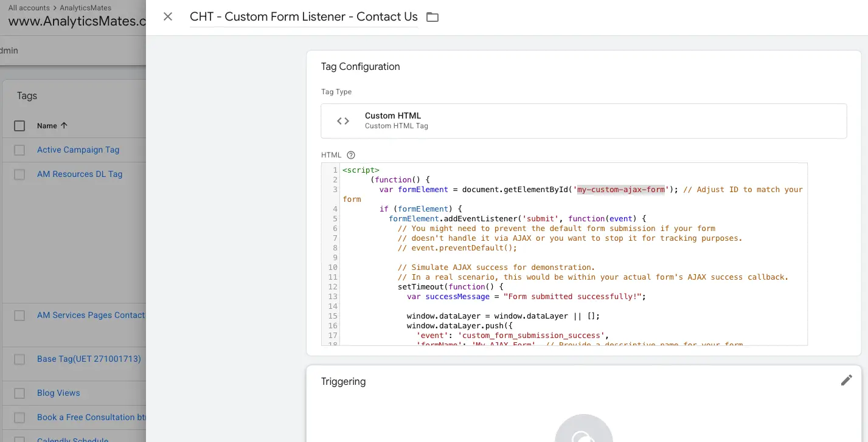Select the highlighted my-custom-ajax-form text

[621, 190]
